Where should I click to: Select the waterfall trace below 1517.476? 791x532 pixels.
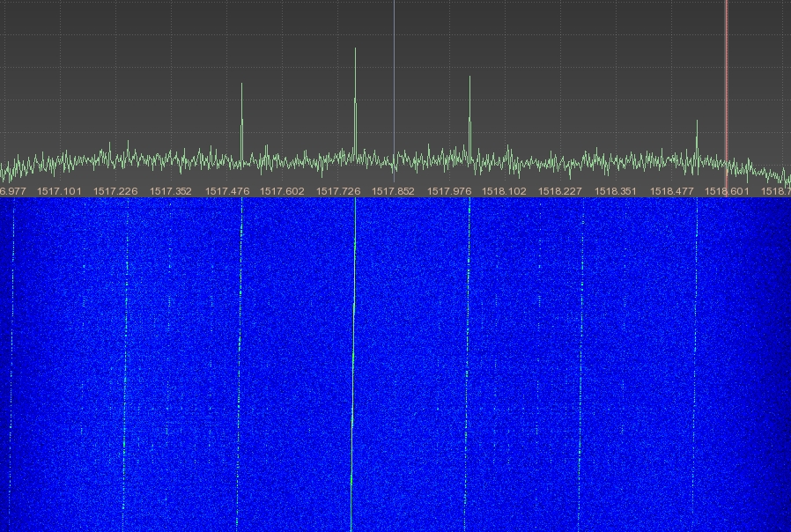pos(239,352)
